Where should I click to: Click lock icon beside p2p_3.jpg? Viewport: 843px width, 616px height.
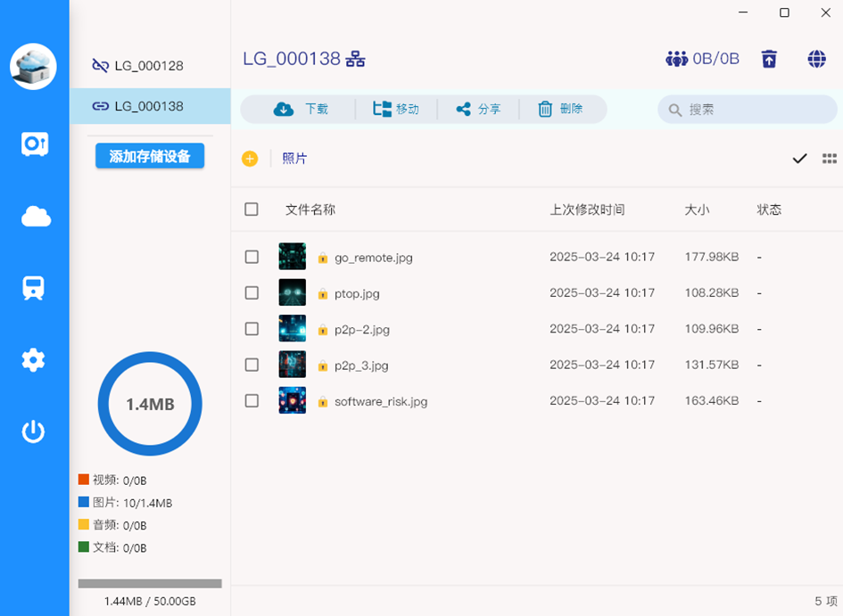coord(323,365)
